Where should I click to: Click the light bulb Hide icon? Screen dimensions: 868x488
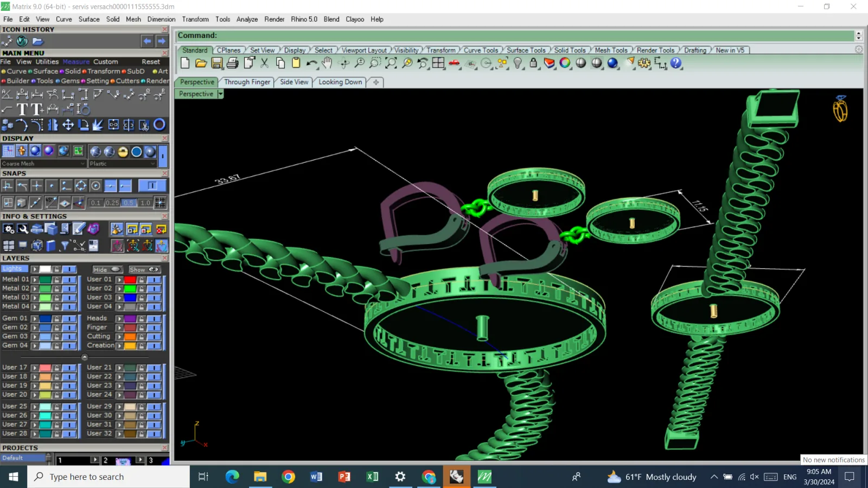click(518, 63)
